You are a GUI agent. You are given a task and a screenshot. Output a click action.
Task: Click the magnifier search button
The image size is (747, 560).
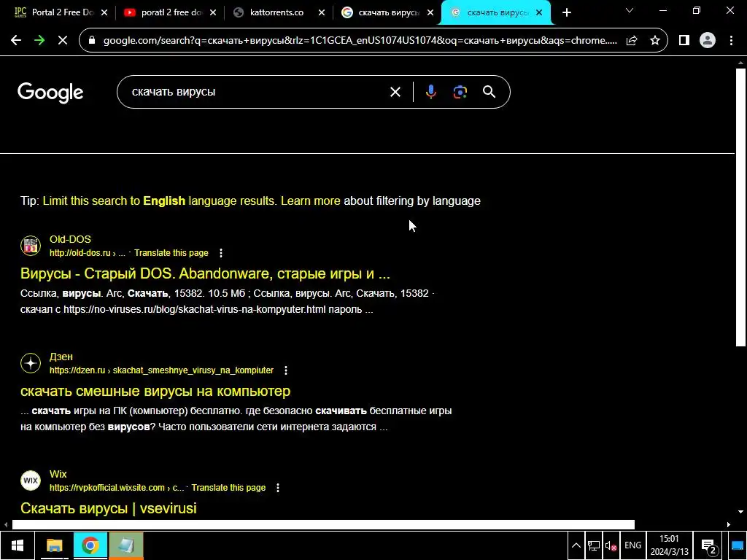[489, 92]
